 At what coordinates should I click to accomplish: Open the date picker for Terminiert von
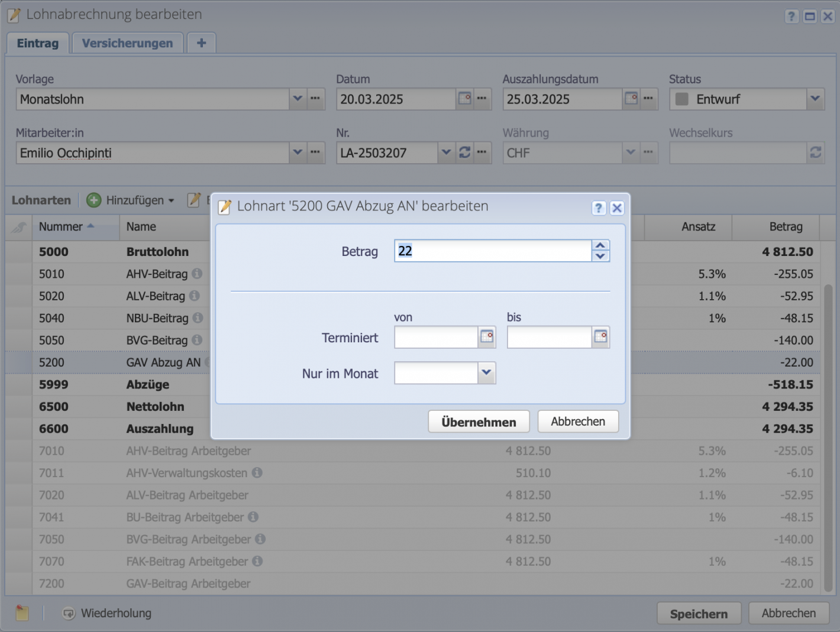[x=487, y=337]
